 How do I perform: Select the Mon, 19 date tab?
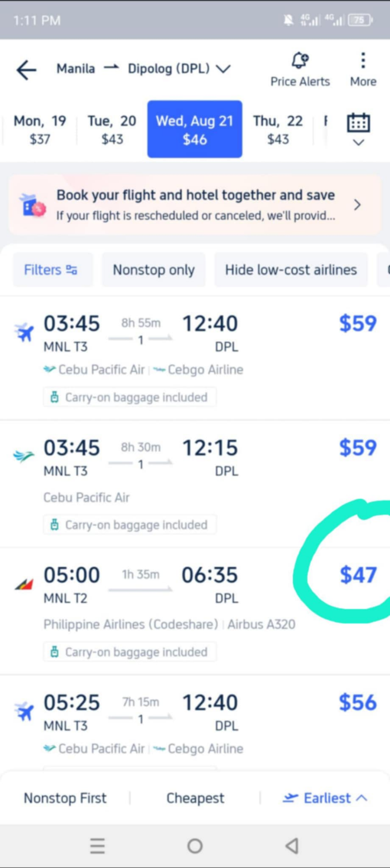39,129
